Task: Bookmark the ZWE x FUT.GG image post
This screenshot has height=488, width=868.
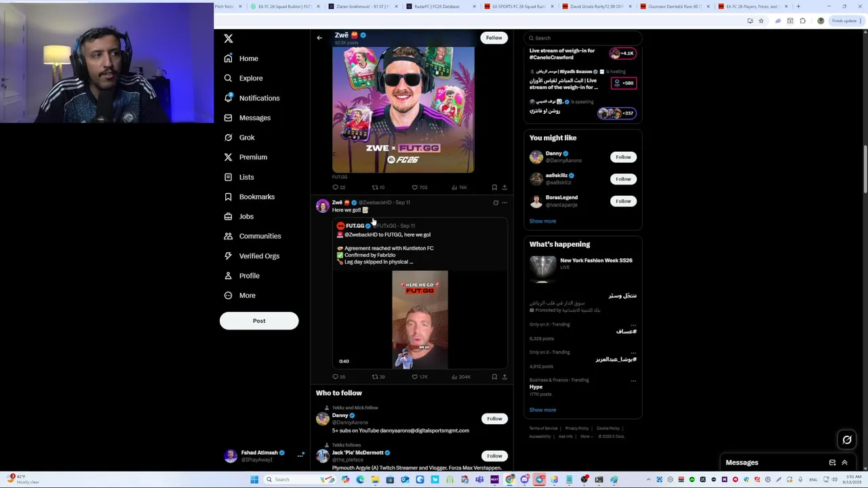Action: [x=494, y=187]
